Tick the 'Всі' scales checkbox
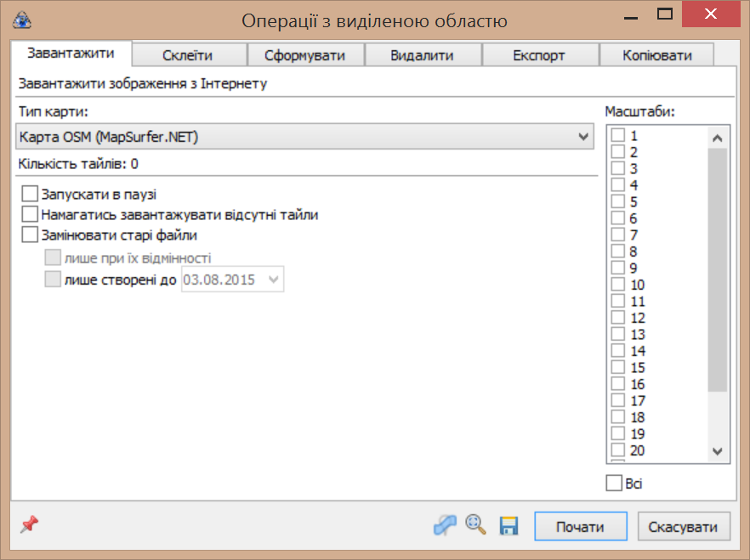This screenshot has width=750, height=560. 614,484
